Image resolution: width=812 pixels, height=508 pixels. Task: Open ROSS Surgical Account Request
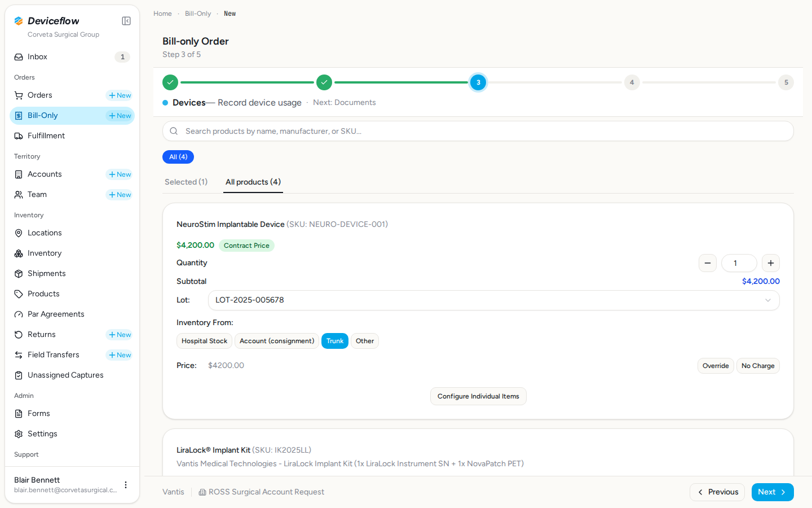[x=262, y=492]
